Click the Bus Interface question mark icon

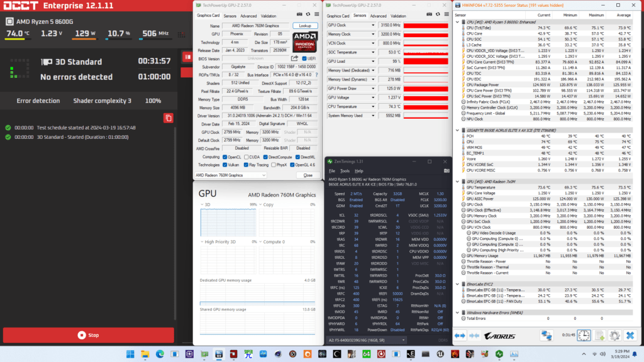coord(316,75)
